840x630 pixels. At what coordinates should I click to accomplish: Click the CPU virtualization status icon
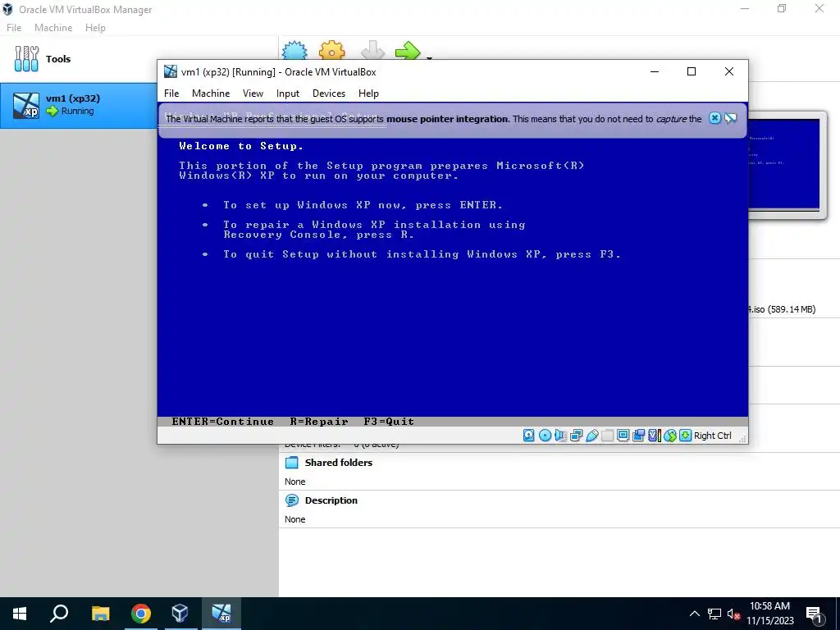[x=654, y=436]
